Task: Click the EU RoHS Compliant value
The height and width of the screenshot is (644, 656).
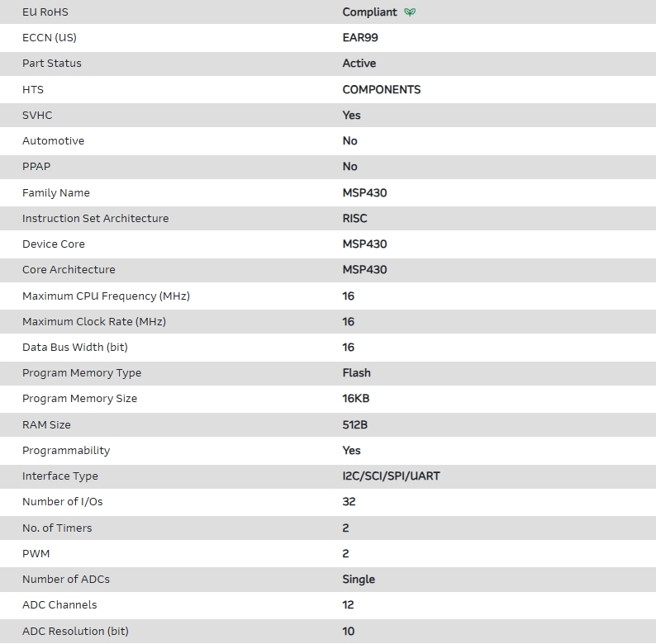Action: click(x=369, y=12)
